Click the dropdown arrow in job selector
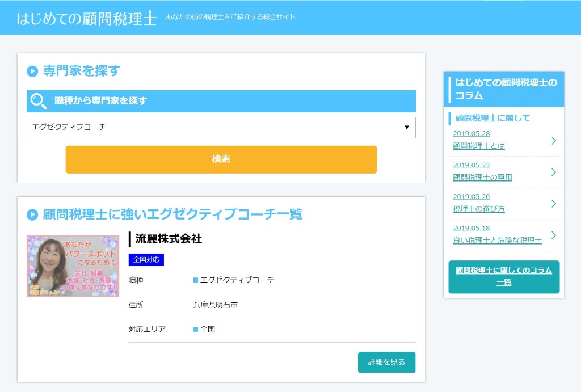Viewport: 581px width, 392px height. 406,128
